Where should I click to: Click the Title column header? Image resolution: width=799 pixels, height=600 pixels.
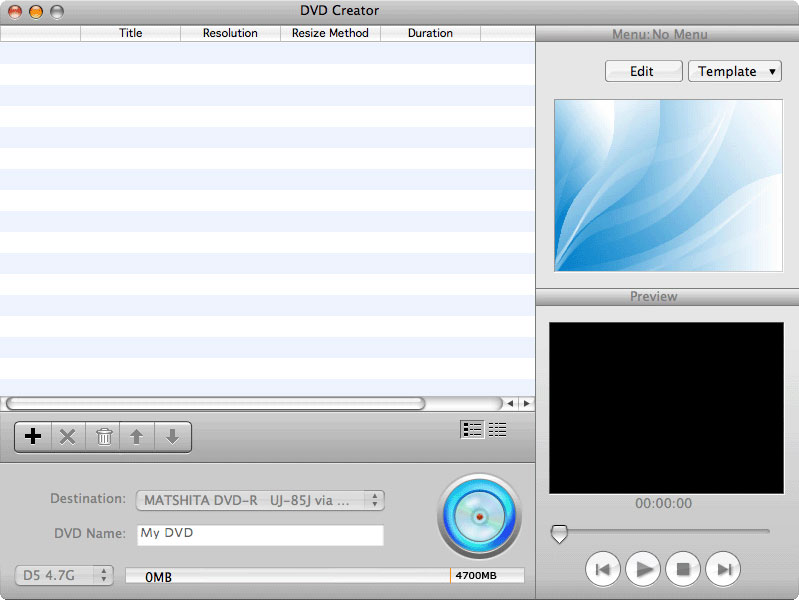130,33
